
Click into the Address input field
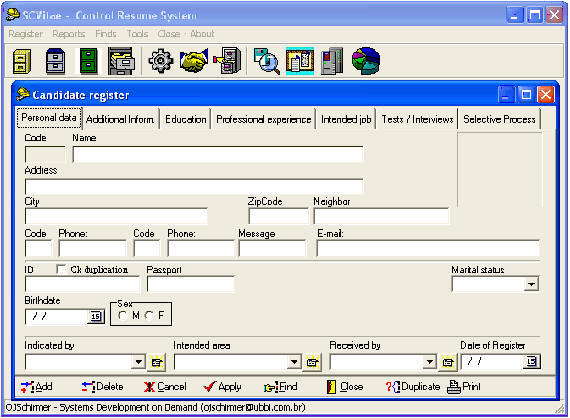[x=194, y=187]
